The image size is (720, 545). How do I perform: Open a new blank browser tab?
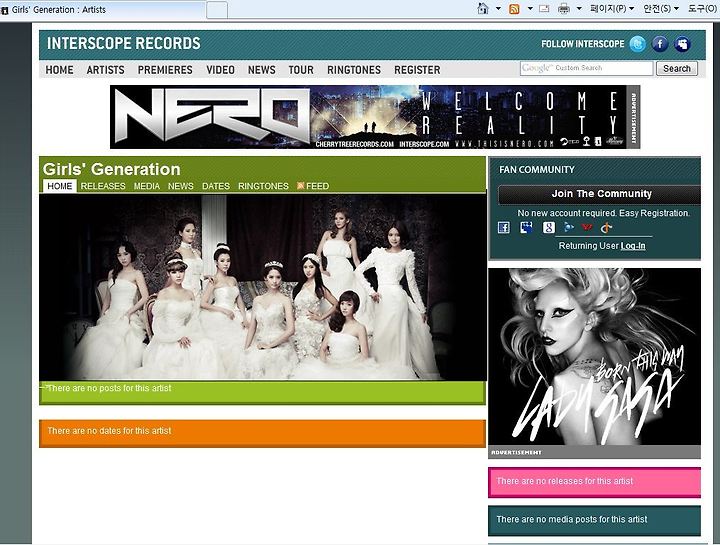point(217,10)
